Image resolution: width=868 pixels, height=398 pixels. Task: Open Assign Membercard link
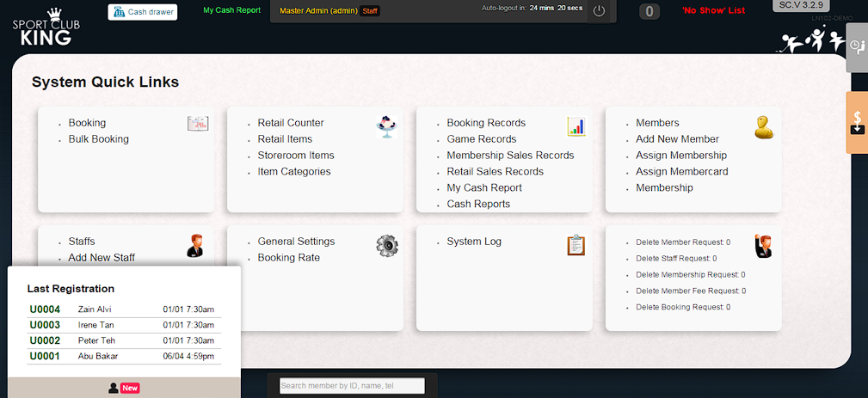(681, 172)
